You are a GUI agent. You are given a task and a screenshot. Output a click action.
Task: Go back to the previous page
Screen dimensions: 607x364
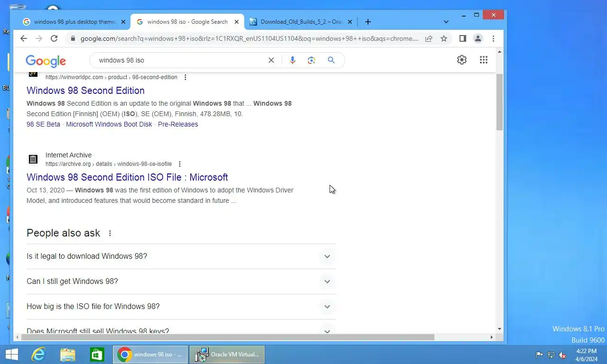pyautogui.click(x=24, y=39)
